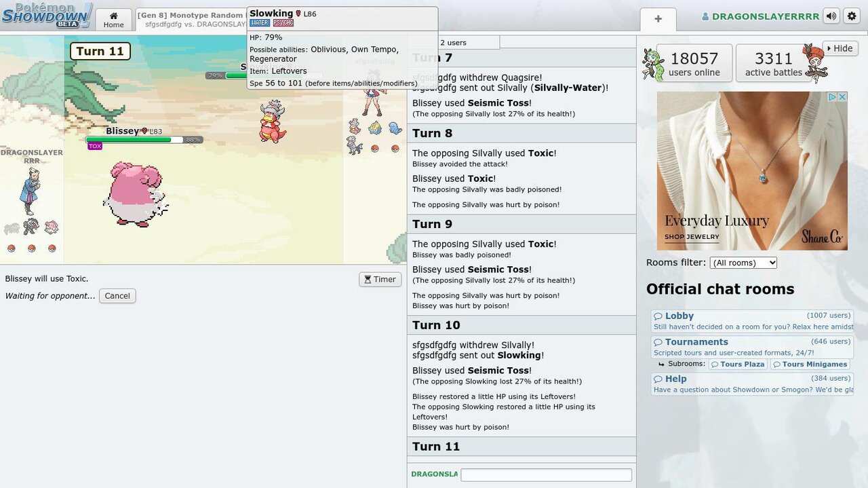Click the "Waiting for opponent..." text
Viewport: 868px width, 488px height.
coord(50,296)
